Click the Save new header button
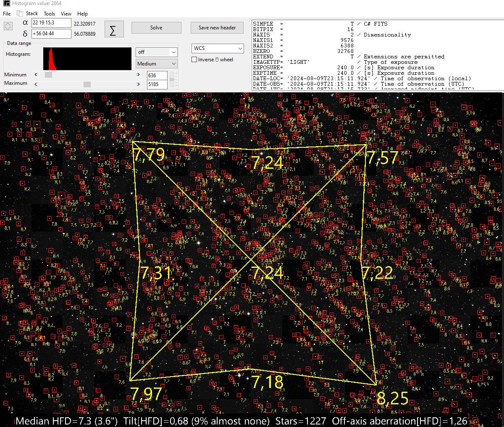Screen dimensions: 504x427 coord(217,28)
